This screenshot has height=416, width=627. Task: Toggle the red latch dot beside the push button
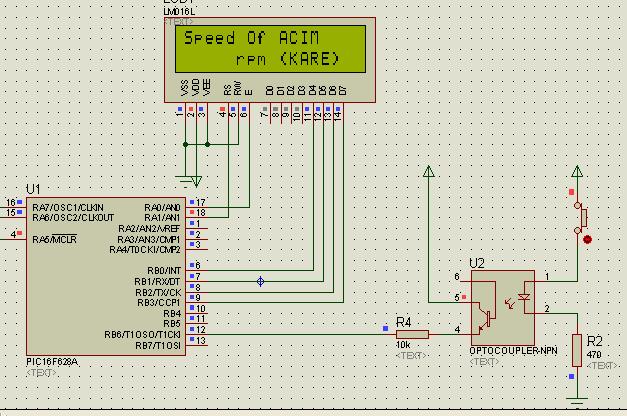click(x=587, y=240)
